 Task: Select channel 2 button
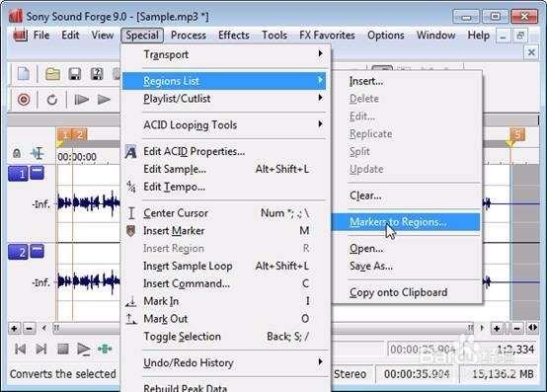point(18,252)
